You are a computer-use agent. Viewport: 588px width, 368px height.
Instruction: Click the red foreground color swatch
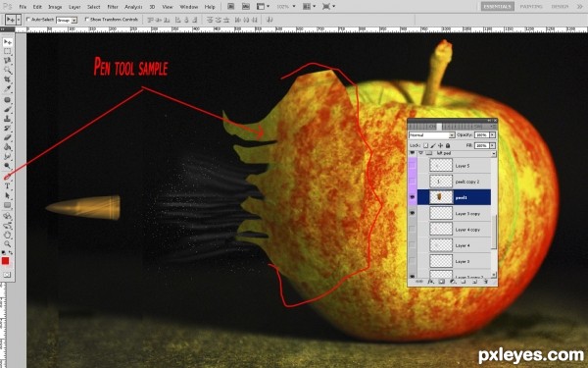[x=5, y=261]
